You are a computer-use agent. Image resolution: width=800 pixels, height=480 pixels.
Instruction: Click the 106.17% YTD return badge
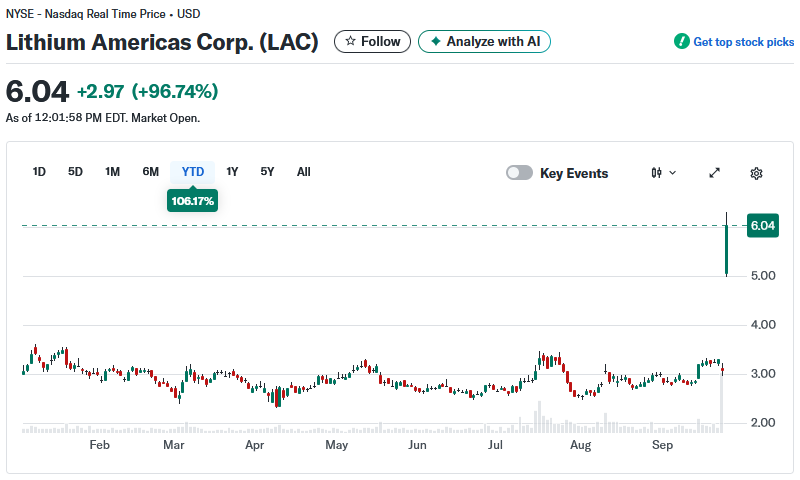[193, 201]
